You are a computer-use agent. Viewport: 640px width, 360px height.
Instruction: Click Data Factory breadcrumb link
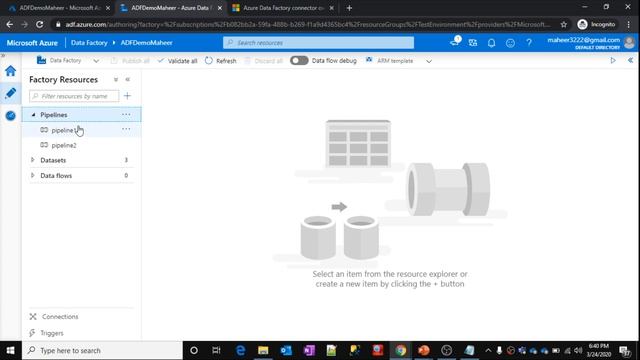pos(89,43)
